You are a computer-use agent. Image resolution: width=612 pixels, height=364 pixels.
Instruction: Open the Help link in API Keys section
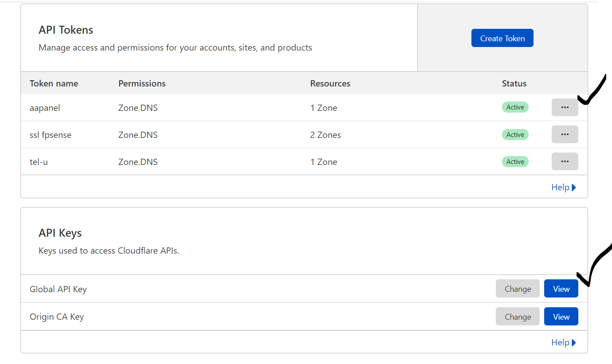tap(563, 342)
